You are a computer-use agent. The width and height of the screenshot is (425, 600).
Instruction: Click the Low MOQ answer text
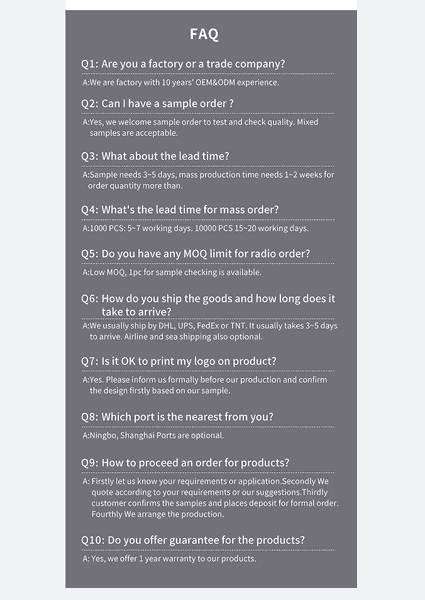pos(172,272)
